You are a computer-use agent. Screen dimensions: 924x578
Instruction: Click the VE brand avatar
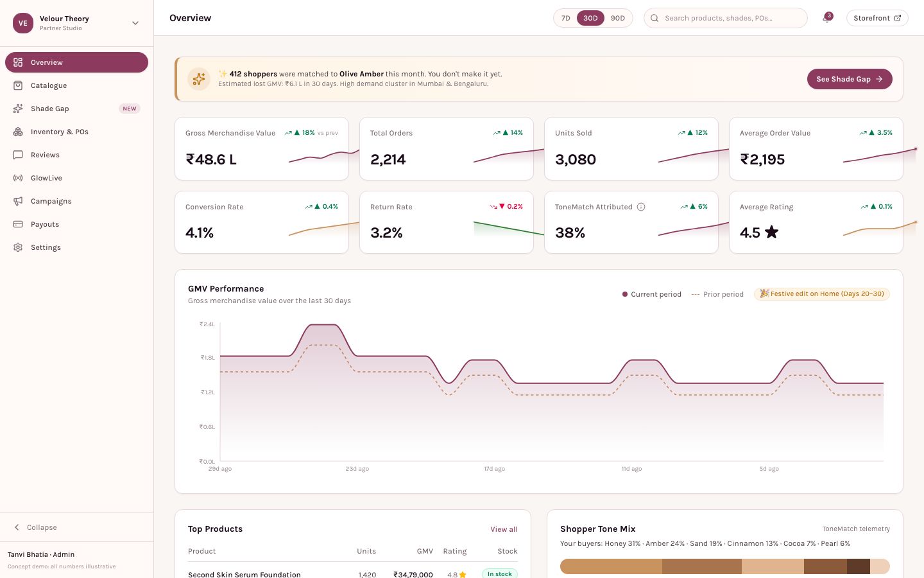(23, 23)
